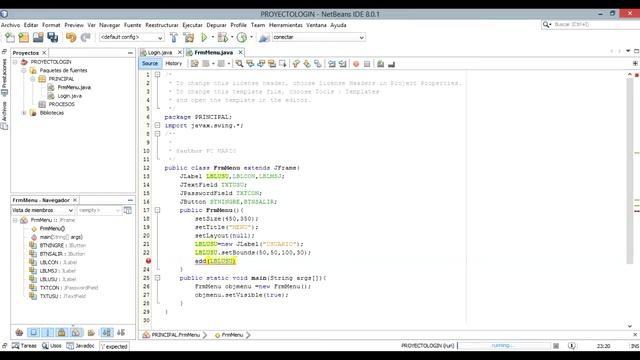The width and height of the screenshot is (640, 360).
Task: Click the icon left of conectar combo box
Action: [x=264, y=38]
